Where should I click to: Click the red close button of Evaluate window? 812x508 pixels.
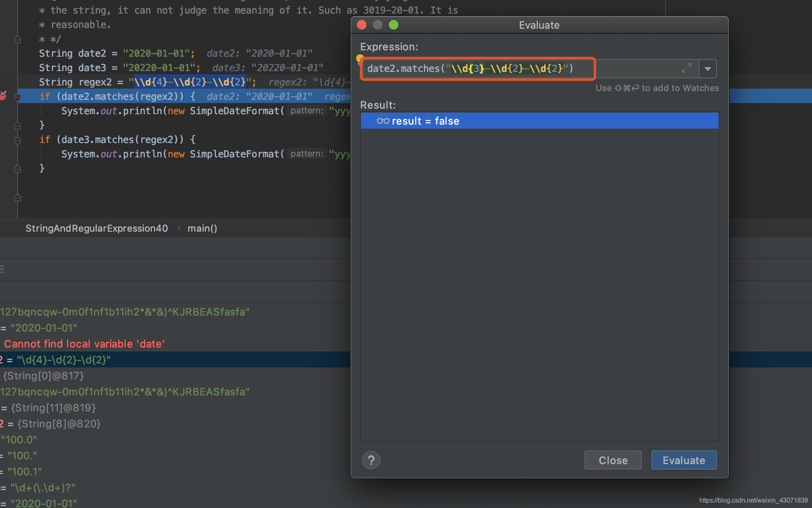coord(362,25)
